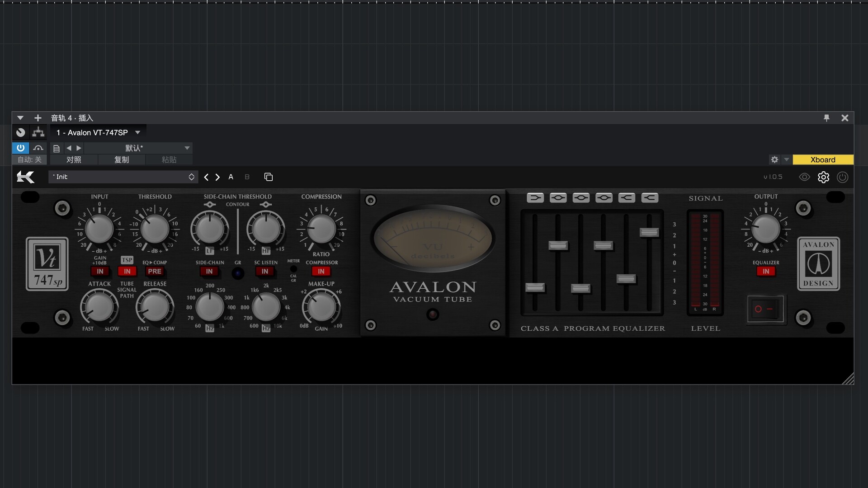Go to the previous host preset

69,148
